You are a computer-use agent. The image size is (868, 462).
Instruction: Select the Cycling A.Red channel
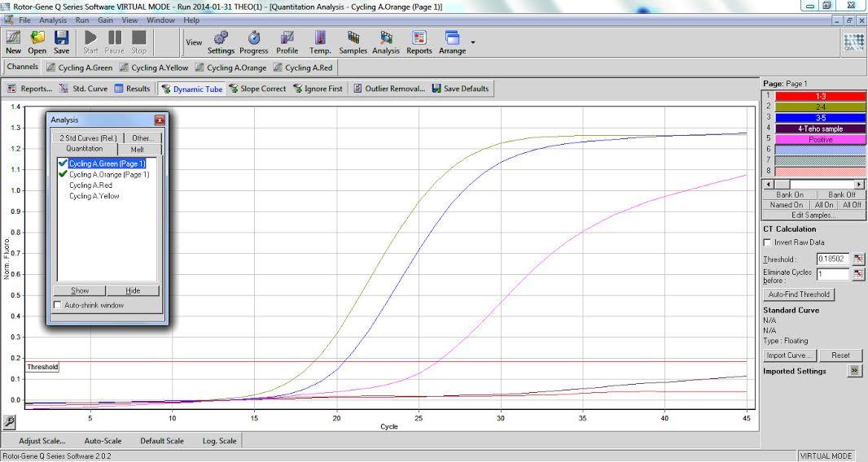(303, 68)
